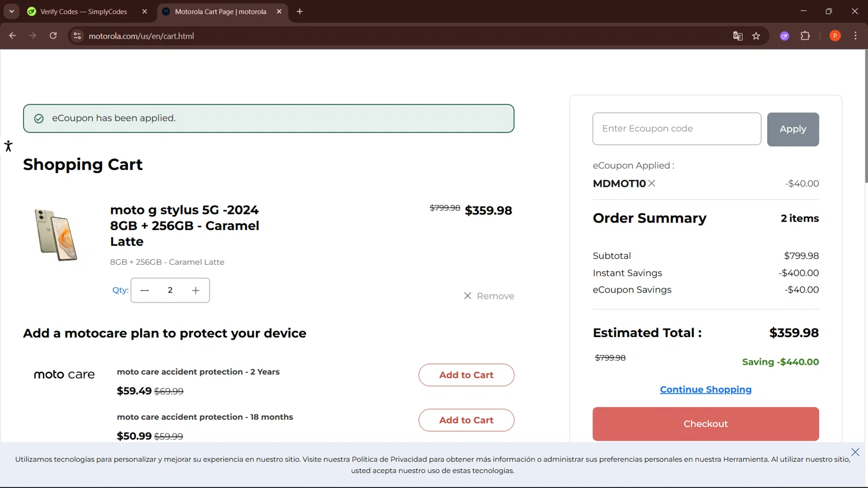This screenshot has height=488, width=868.
Task: Open the Chrome three-dot menu
Action: click(x=855, y=36)
